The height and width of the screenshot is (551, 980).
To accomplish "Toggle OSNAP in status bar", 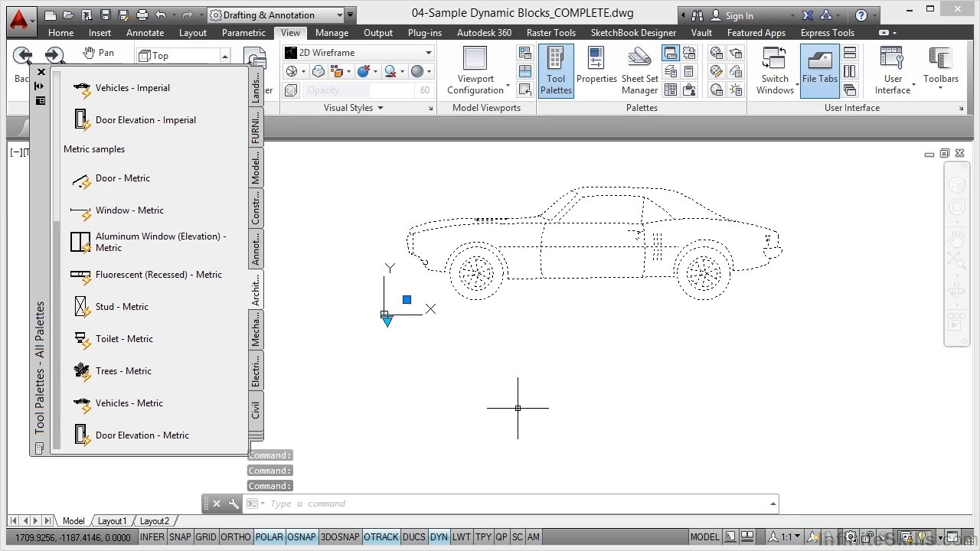I will 302,537.
